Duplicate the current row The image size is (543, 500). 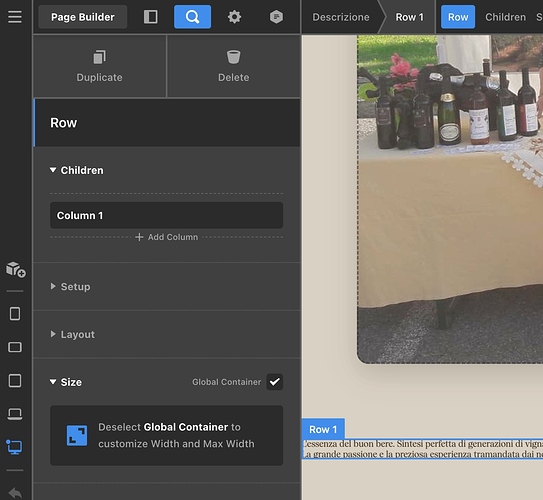click(99, 66)
